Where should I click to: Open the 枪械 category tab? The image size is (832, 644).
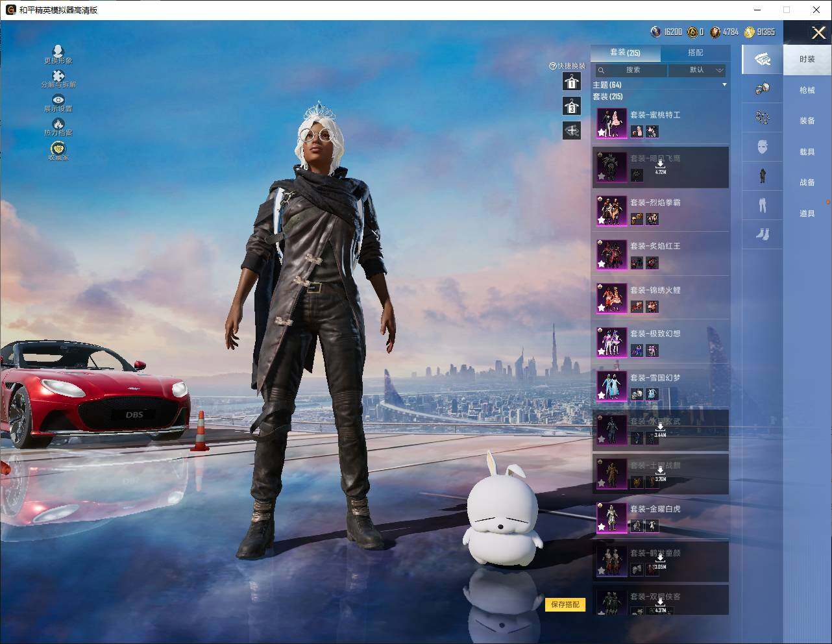tap(807, 90)
